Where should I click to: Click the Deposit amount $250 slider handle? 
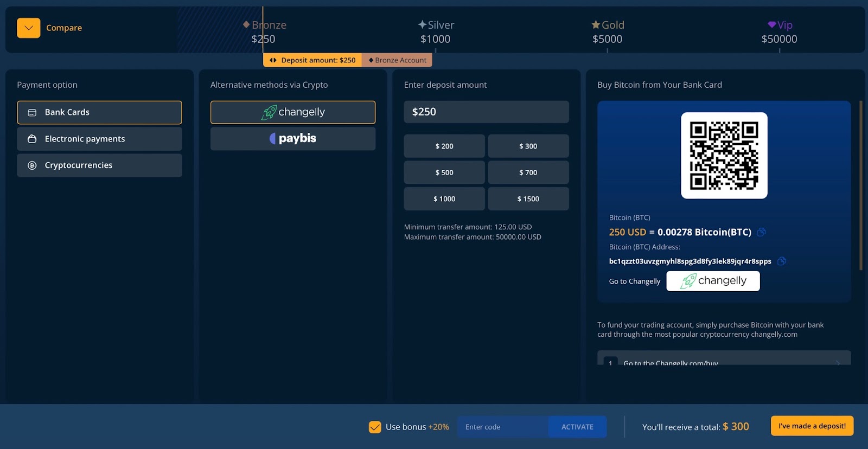[x=312, y=60]
